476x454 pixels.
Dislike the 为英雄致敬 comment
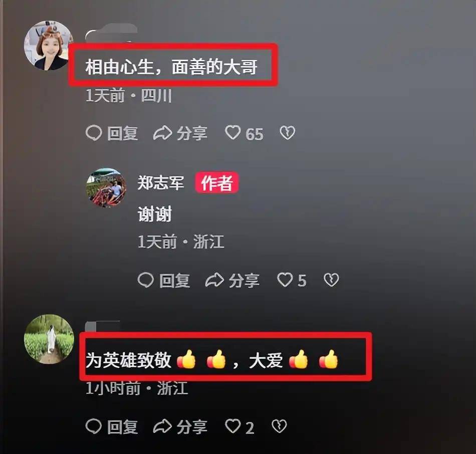pos(279,426)
